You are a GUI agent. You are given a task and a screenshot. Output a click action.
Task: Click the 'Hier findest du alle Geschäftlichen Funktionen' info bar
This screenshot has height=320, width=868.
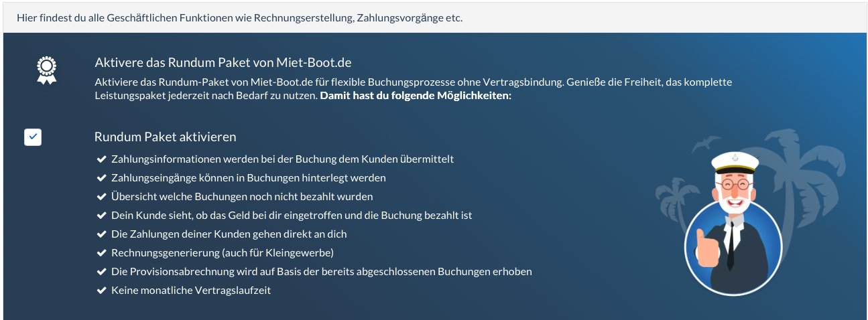click(x=239, y=17)
